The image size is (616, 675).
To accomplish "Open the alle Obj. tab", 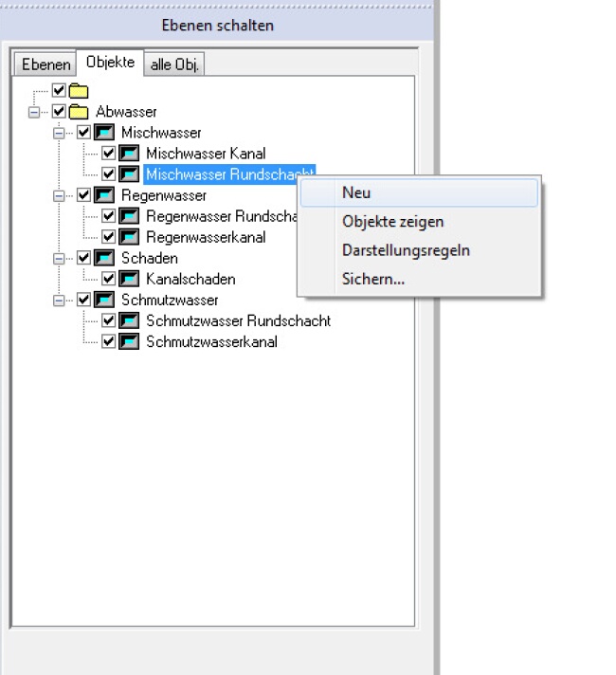I will (175, 64).
